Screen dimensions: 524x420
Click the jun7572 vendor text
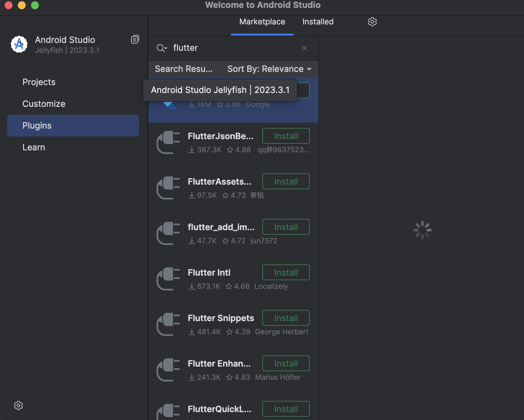(264, 241)
